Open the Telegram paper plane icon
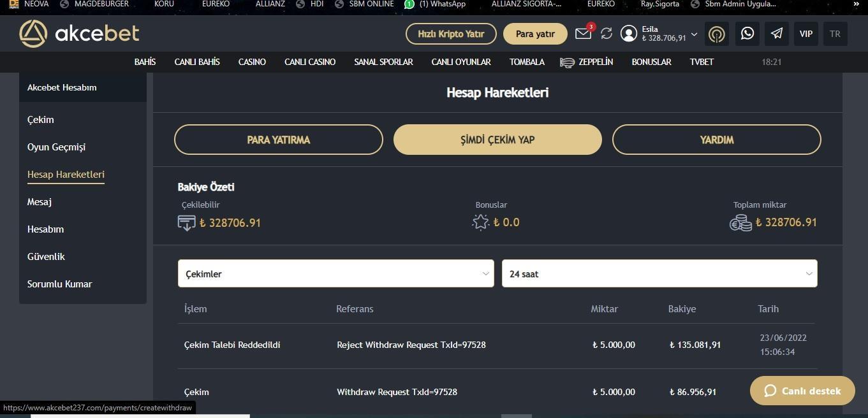 click(777, 34)
